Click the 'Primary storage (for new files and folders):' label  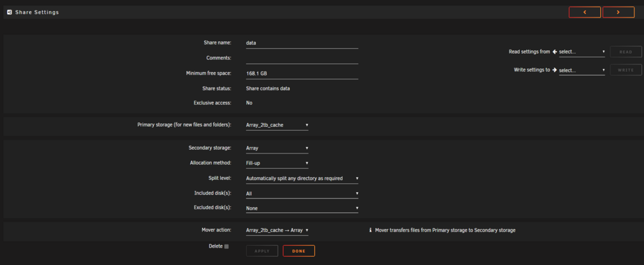click(x=184, y=124)
